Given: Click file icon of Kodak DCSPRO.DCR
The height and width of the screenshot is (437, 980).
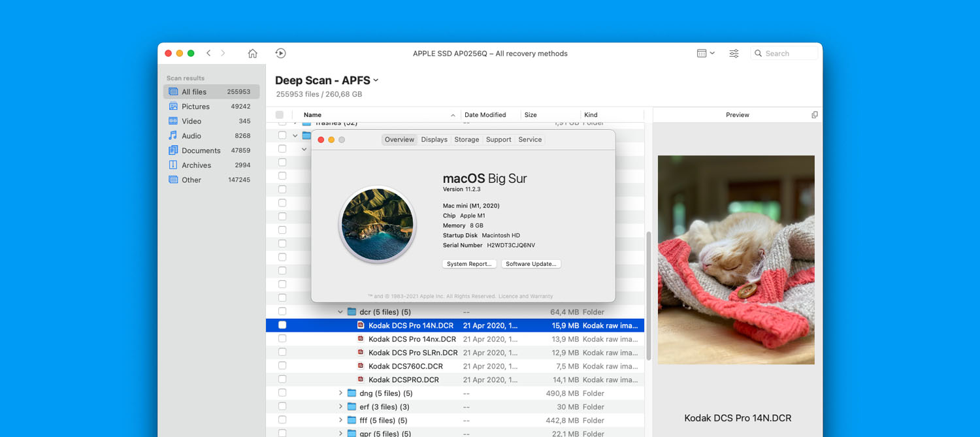Looking at the screenshot, I should coord(361,380).
